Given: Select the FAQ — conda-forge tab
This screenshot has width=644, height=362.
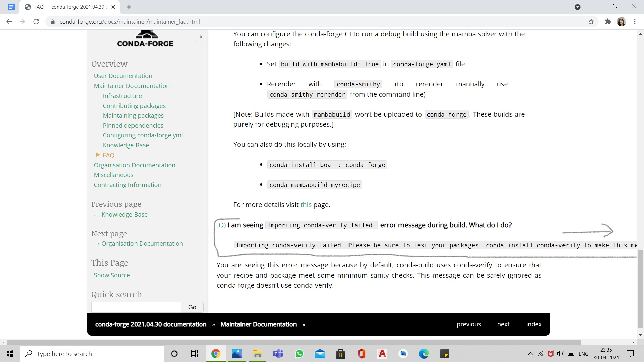Looking at the screenshot, I should click(70, 7).
